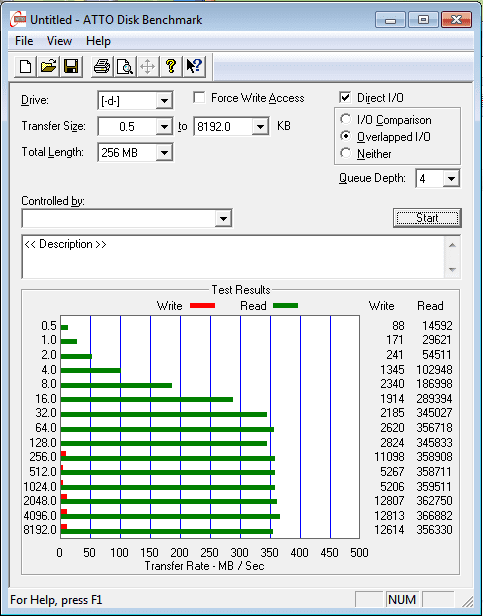Image resolution: width=483 pixels, height=616 pixels.
Task: Click the Description scrollbar down arrow
Action: pyautogui.click(x=452, y=270)
